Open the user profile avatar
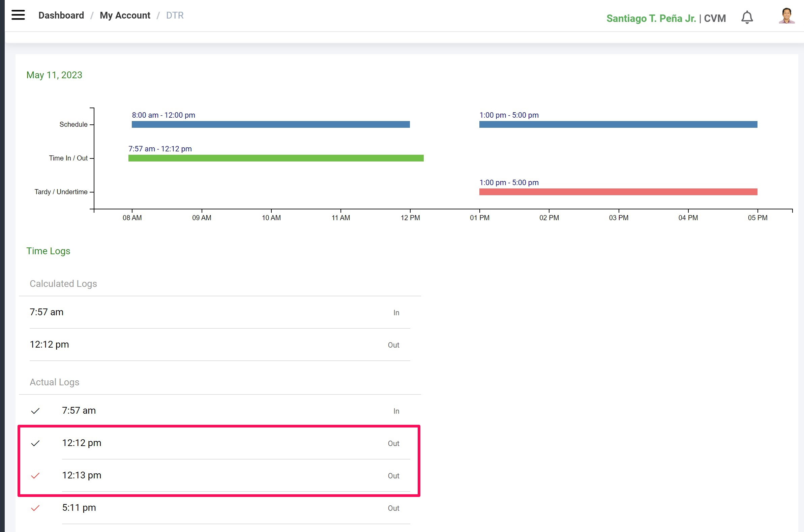Image resolution: width=804 pixels, height=532 pixels. (786, 16)
